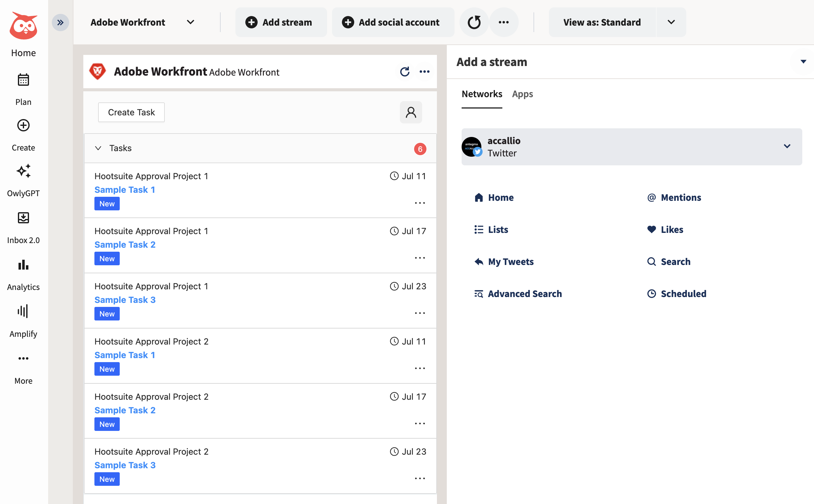Screen dimensions: 814x504
Task: Click the user profile icon in stream
Action: point(411,112)
